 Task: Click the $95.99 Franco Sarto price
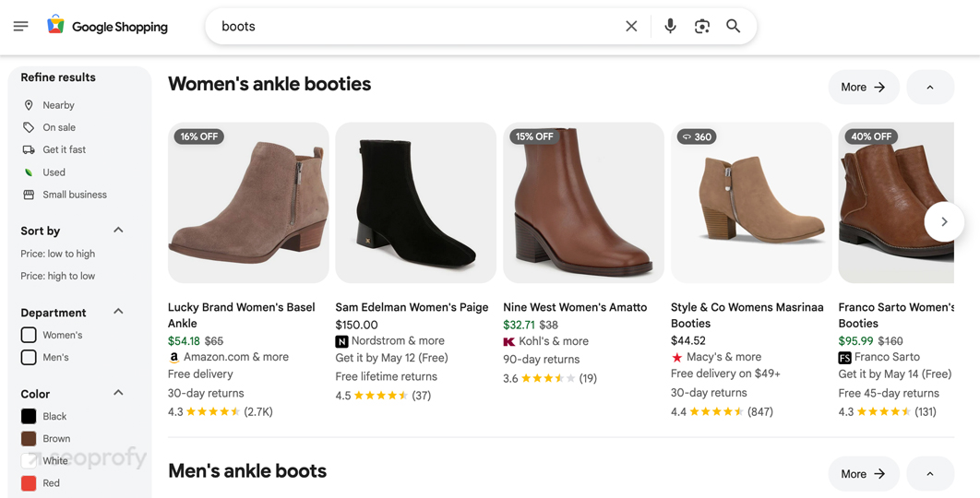click(x=855, y=341)
